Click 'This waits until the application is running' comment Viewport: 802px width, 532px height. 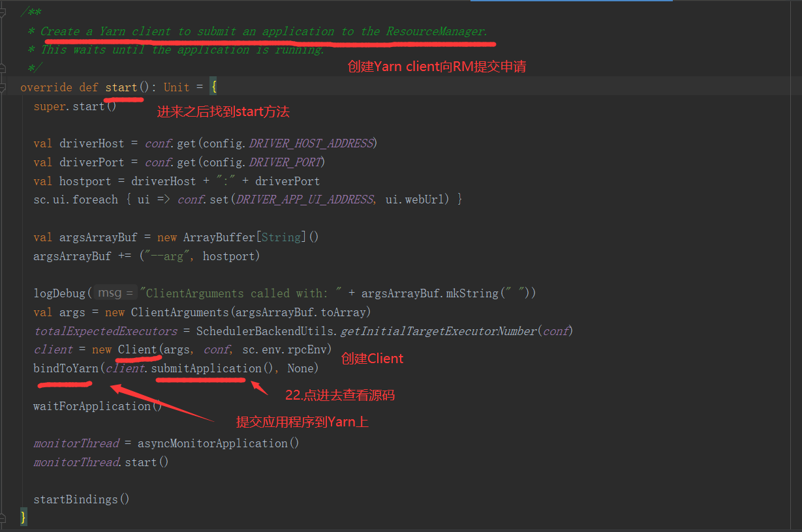click(181, 50)
